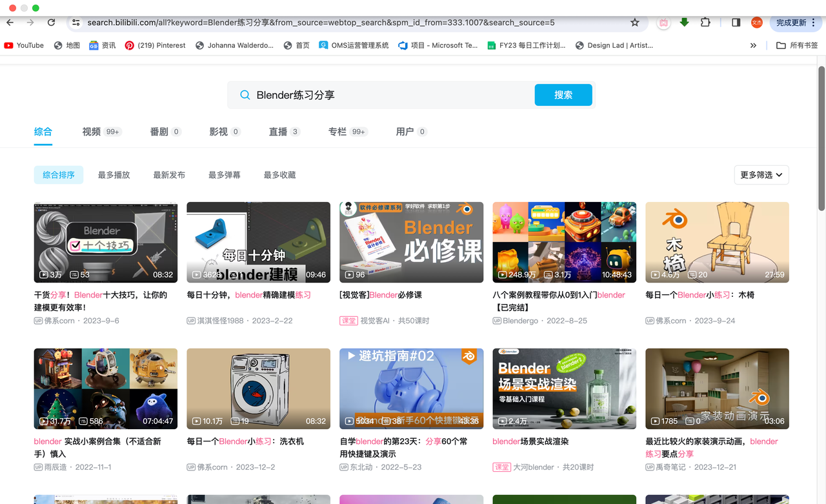The height and width of the screenshot is (504, 826).
Task: Open the YouTube bookmark
Action: 24,45
